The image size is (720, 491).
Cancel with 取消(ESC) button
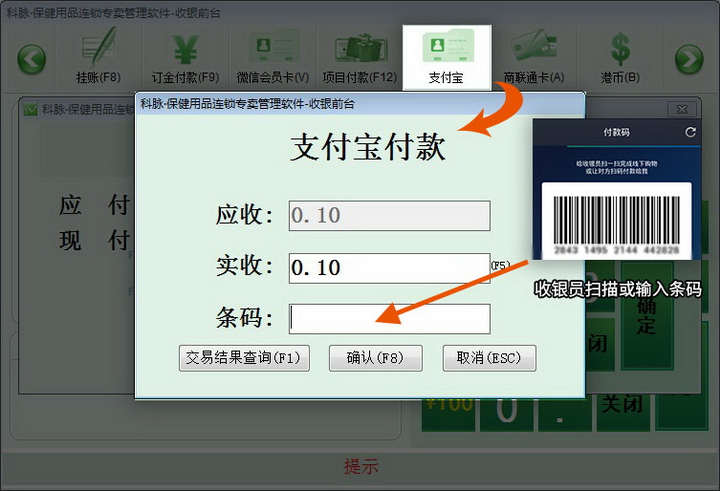point(489,358)
